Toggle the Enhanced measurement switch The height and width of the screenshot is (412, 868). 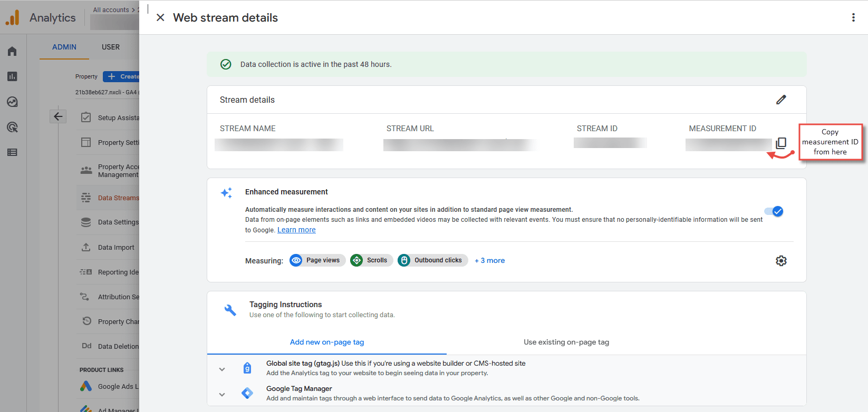[x=774, y=211]
